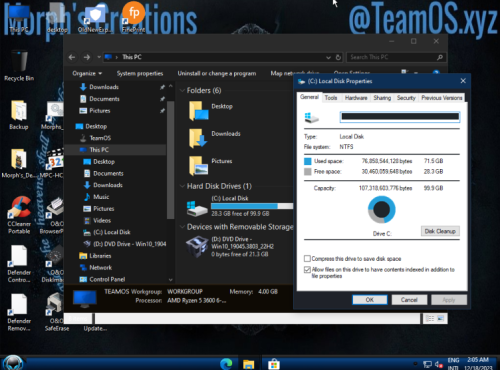This screenshot has width=500, height=370.
Task: Select the Desktop folder in Folders group
Action: tap(211, 111)
